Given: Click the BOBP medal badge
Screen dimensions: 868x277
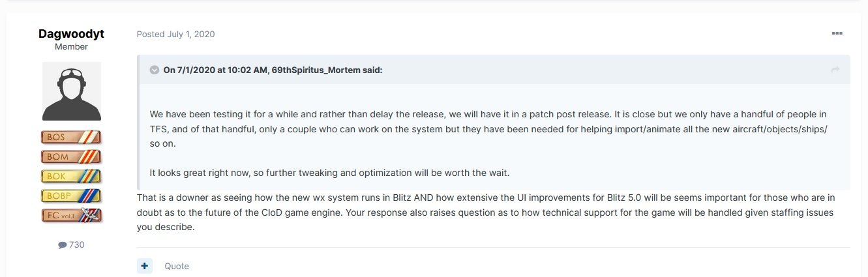Looking at the screenshot, I should point(72,195).
